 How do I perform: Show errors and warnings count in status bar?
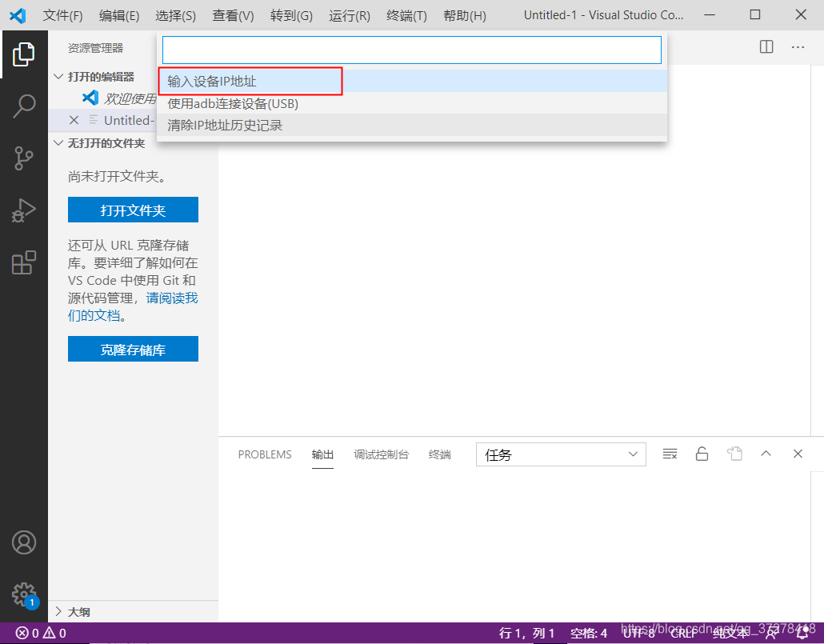click(x=41, y=633)
